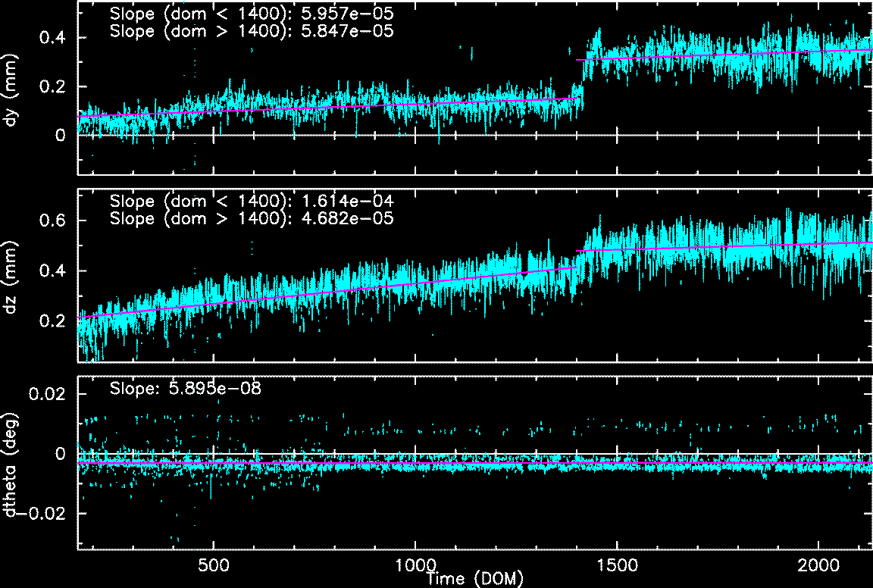This screenshot has height=588, width=873.
Task: Click the 500 tick label on time axis
Action: [214, 566]
